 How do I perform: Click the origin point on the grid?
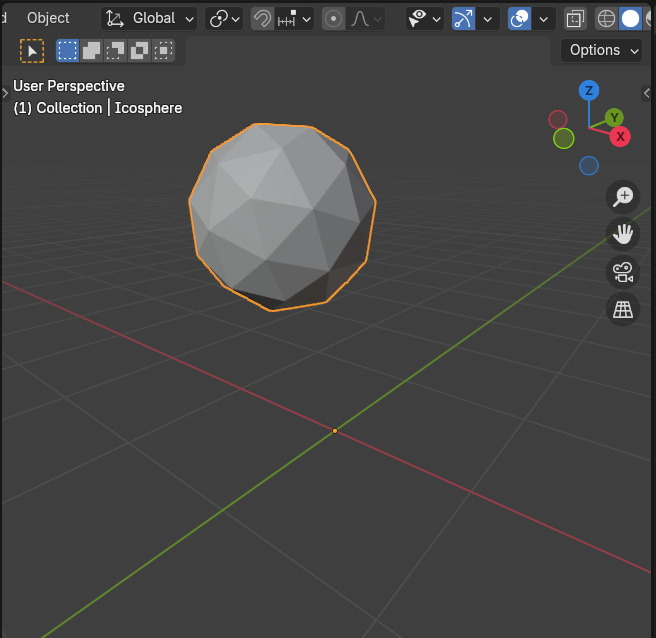(335, 430)
